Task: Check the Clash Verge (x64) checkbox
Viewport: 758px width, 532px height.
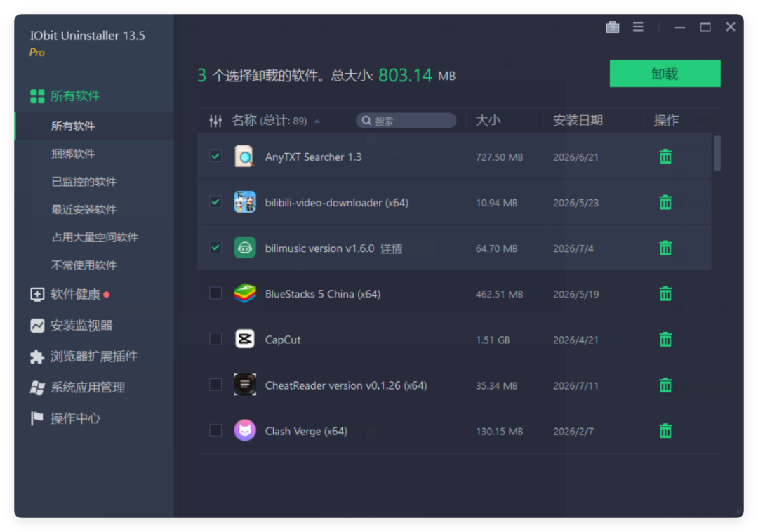Action: [x=215, y=430]
